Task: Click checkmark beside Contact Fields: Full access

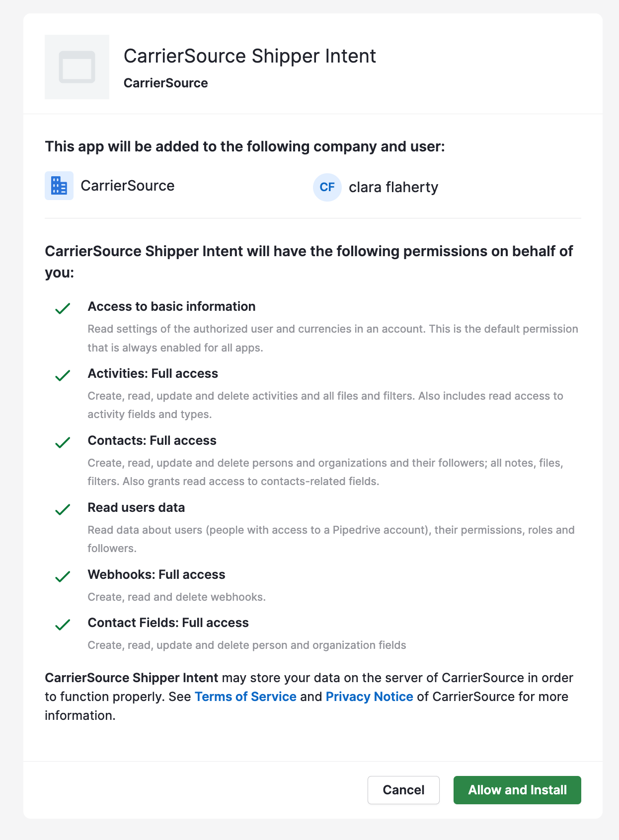Action: click(63, 625)
